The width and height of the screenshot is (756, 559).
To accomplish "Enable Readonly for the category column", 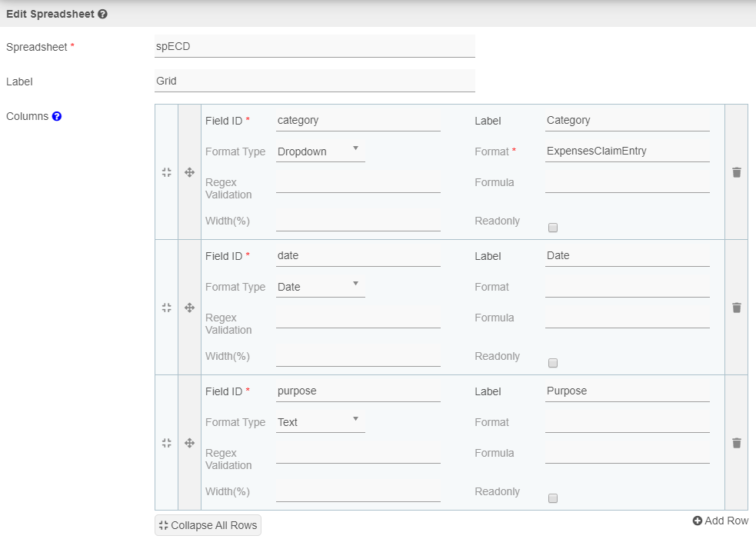I will tap(552, 228).
